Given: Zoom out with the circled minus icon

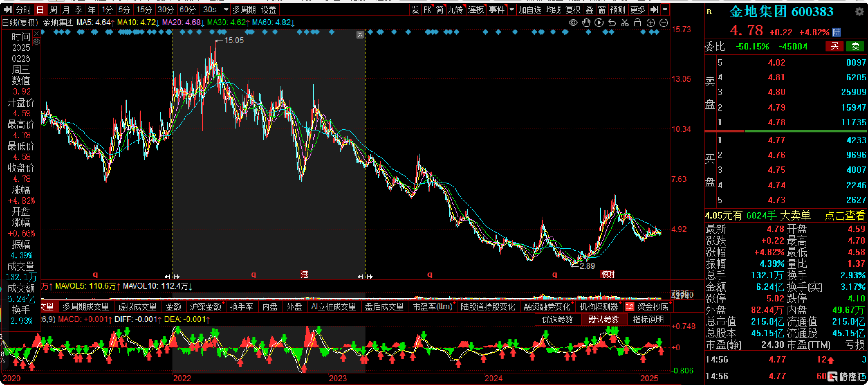Looking at the screenshot, I should point(663,22).
